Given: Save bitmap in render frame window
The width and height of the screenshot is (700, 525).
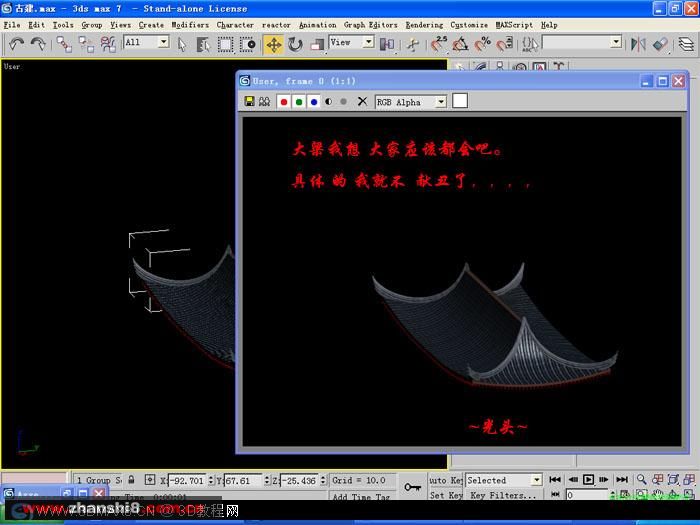Looking at the screenshot, I should coord(250,101).
